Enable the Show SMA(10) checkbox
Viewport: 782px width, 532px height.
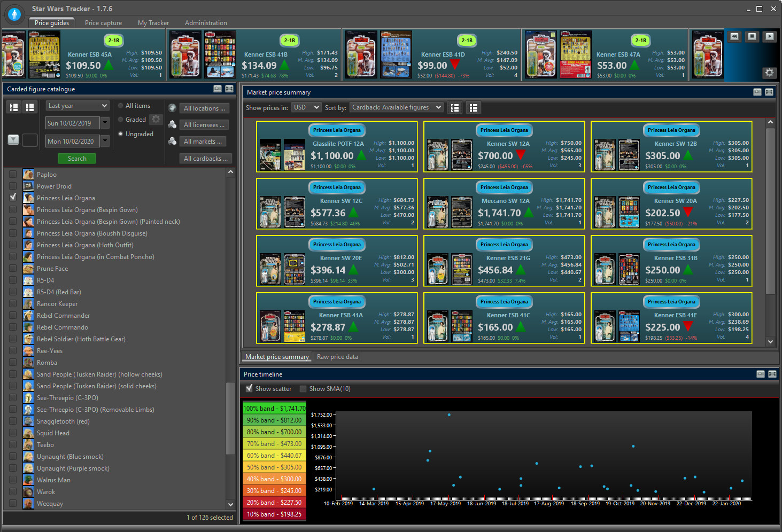point(303,389)
